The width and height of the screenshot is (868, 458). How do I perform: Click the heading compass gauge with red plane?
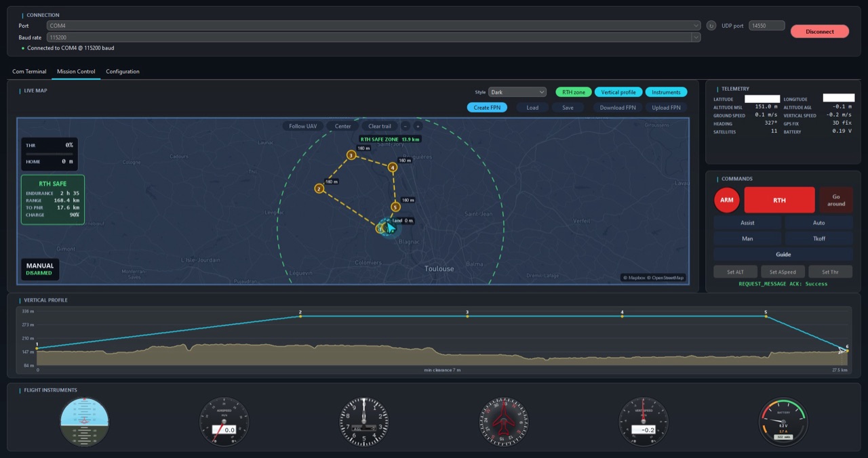click(x=504, y=421)
